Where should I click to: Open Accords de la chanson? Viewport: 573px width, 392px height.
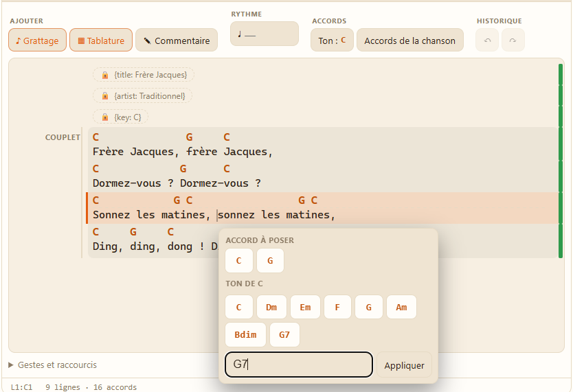[409, 40]
